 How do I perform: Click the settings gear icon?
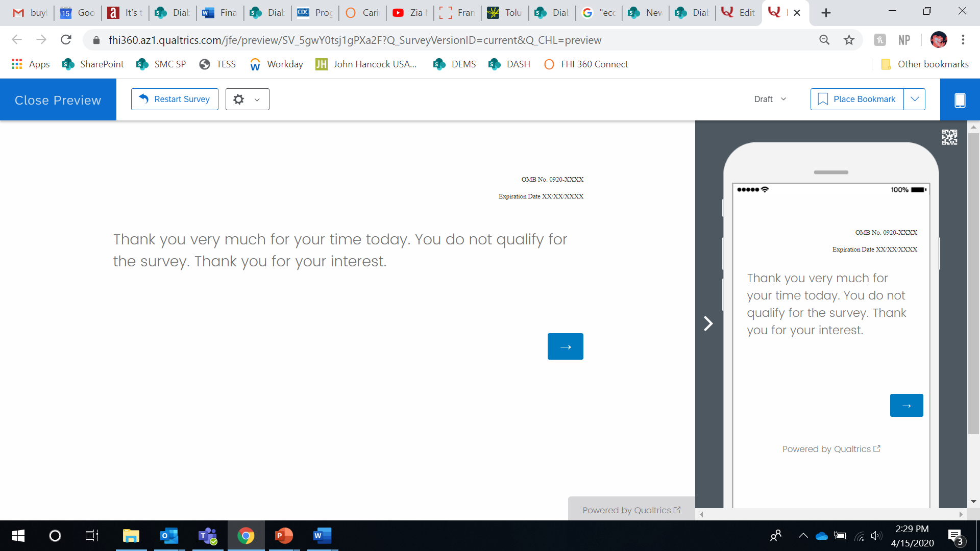pyautogui.click(x=238, y=99)
